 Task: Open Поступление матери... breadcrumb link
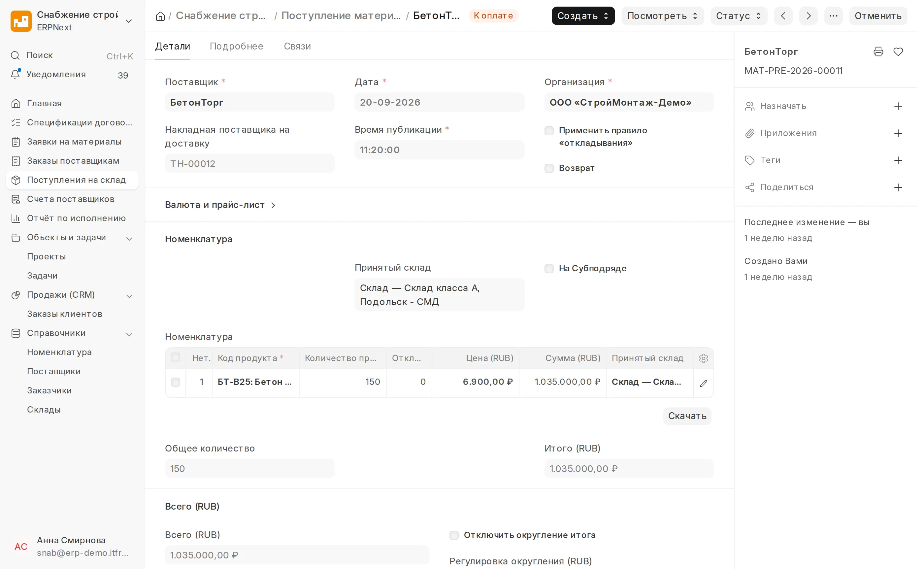(341, 16)
